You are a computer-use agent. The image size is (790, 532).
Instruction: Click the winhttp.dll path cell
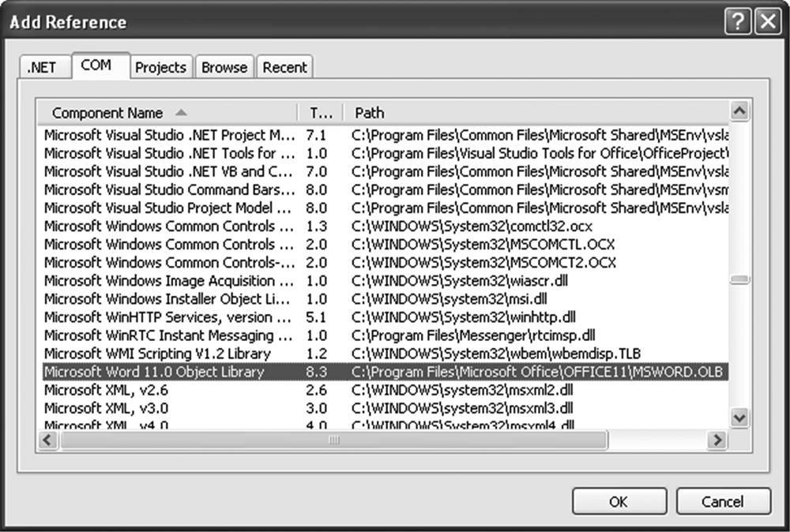pyautogui.click(x=464, y=317)
